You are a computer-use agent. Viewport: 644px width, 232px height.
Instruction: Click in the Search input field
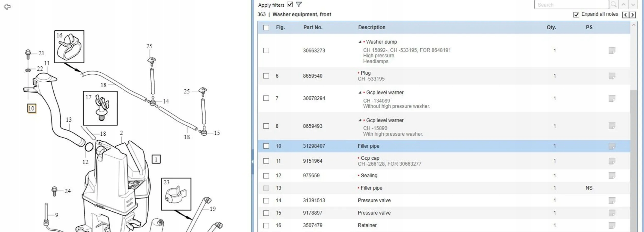[x=571, y=5]
